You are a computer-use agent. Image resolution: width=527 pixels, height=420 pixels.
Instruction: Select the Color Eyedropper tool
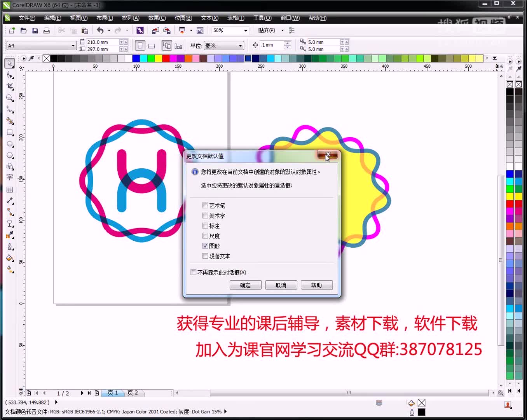pyautogui.click(x=10, y=235)
